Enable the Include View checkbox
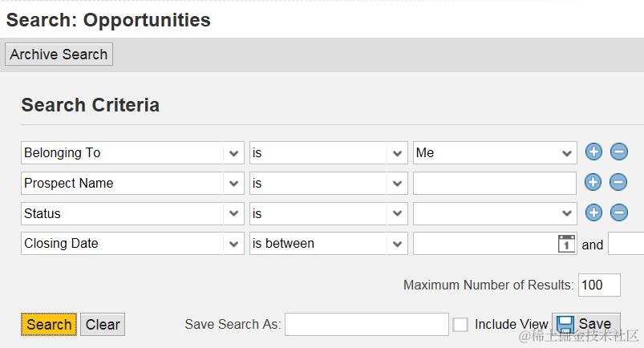 460,325
